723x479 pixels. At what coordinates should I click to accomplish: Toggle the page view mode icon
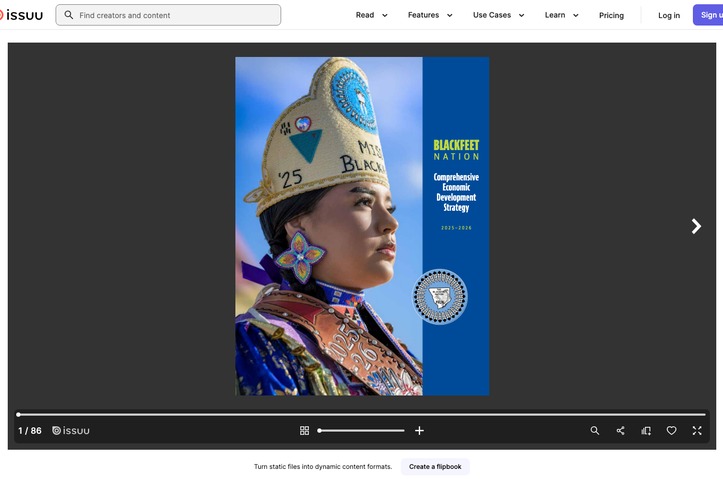(646, 431)
